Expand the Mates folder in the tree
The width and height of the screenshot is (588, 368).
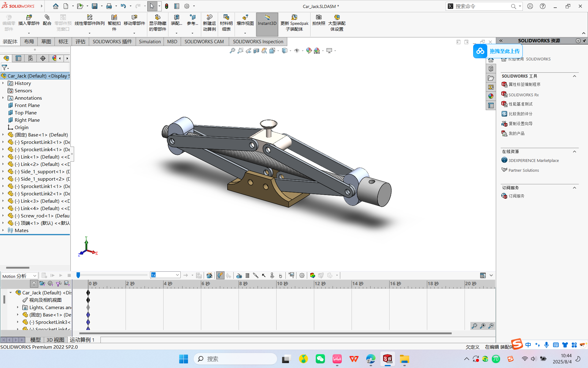tap(4, 230)
